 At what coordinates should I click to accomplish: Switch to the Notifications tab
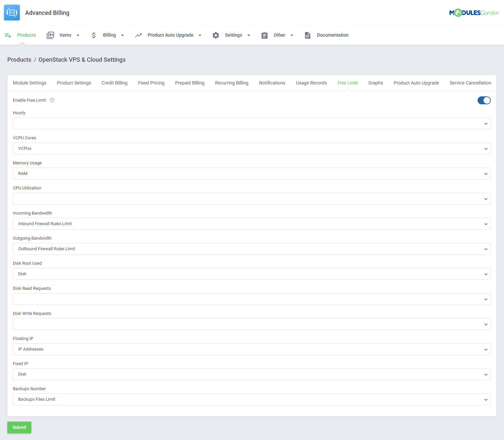tap(272, 83)
